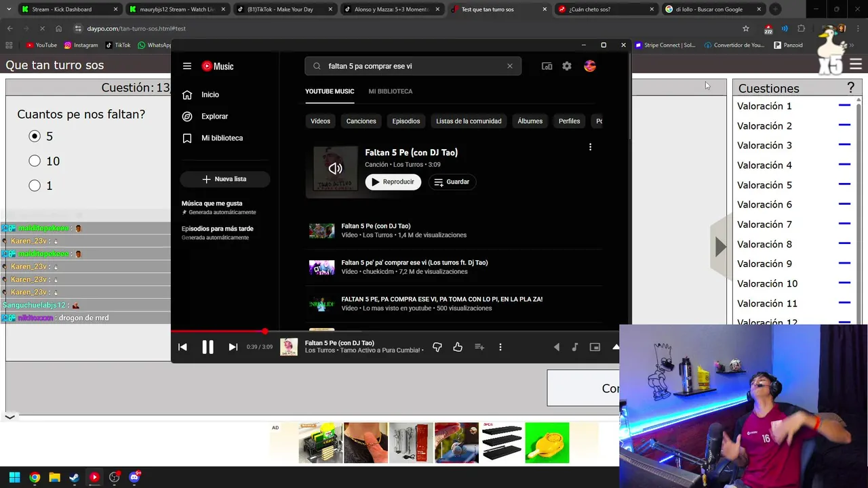Screen dimensions: 868x488
Task: Filter results by Perfiles chip
Action: (x=569, y=121)
